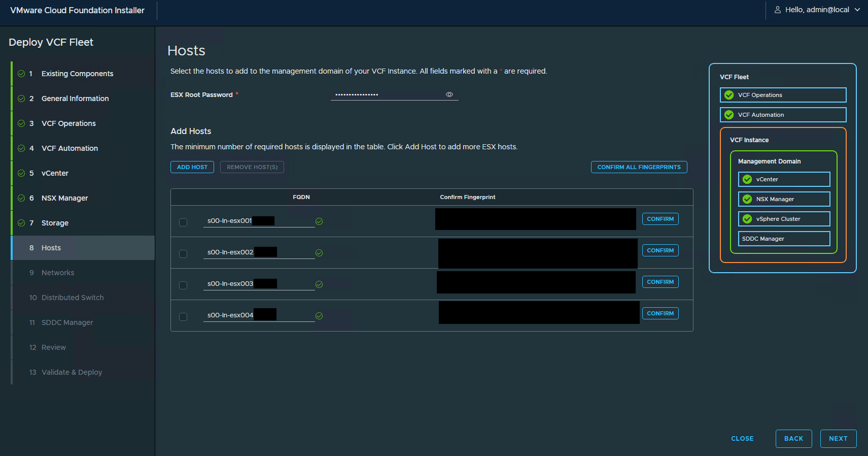Screen dimensions: 868x456
Task: Click the SDDC Manager box in Management Domain
Action: click(784, 239)
